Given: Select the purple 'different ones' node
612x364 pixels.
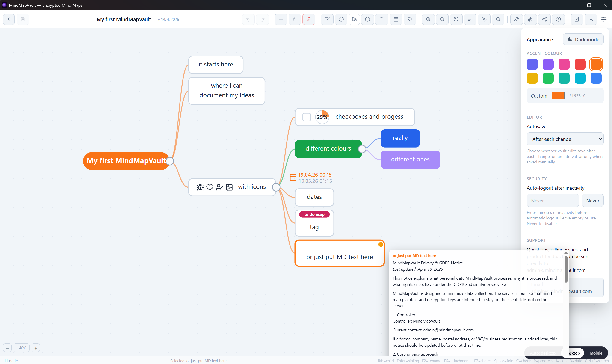Looking at the screenshot, I should (x=410, y=160).
